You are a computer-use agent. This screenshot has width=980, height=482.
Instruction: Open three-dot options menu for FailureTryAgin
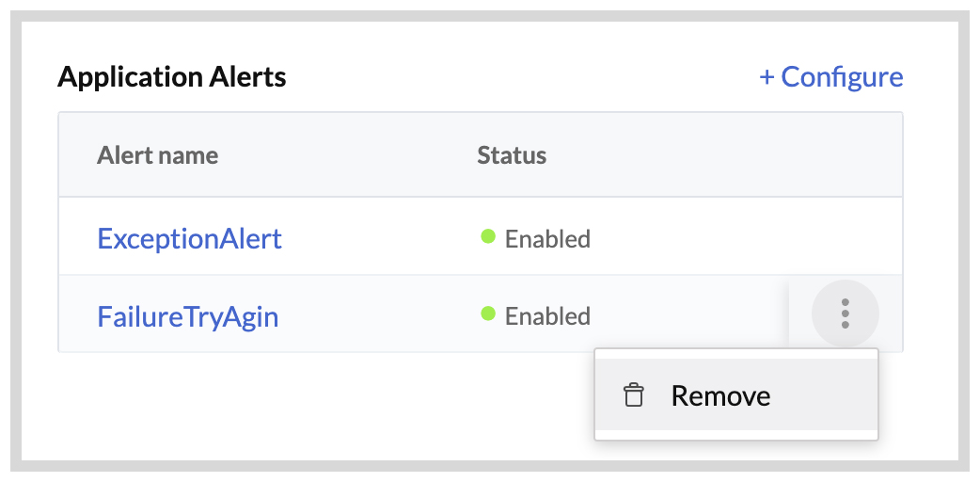pos(845,313)
